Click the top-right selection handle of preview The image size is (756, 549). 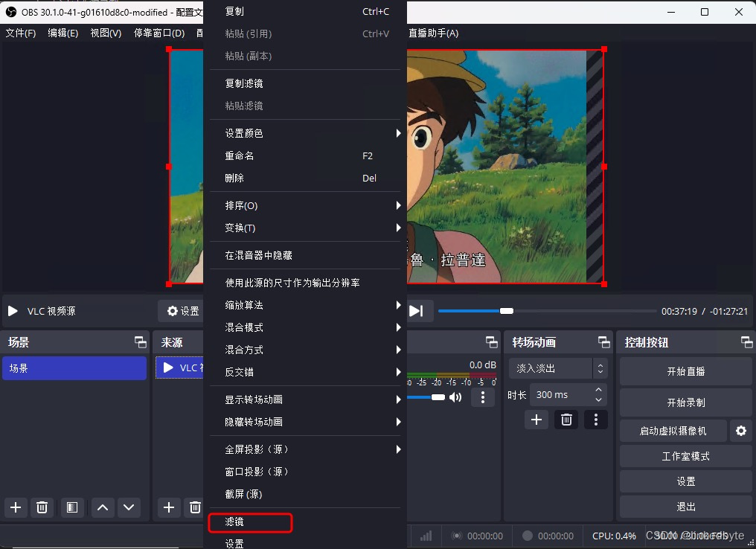604,49
